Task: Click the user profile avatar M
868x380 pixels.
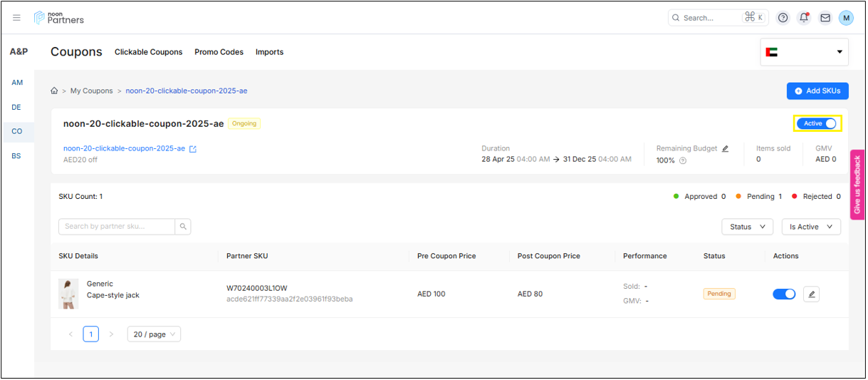Action: pyautogui.click(x=846, y=18)
